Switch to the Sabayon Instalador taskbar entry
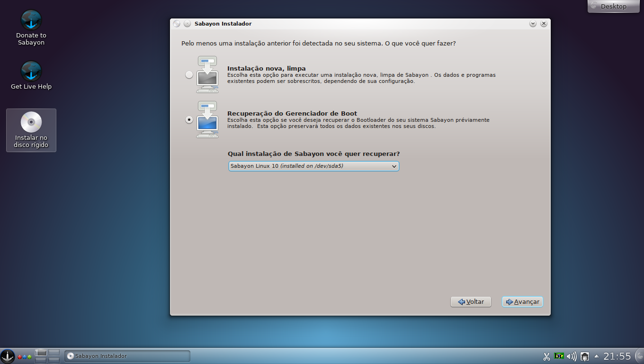The image size is (644, 364). point(127,356)
